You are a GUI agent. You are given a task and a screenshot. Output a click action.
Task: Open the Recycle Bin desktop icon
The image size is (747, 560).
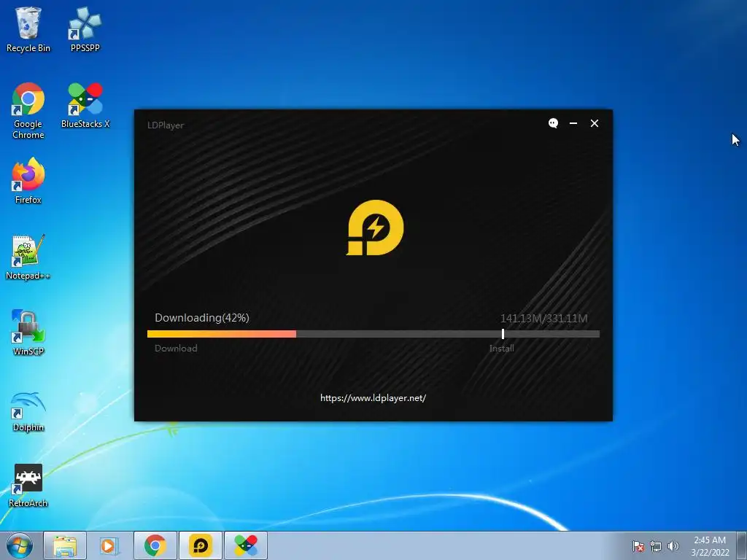pyautogui.click(x=28, y=29)
